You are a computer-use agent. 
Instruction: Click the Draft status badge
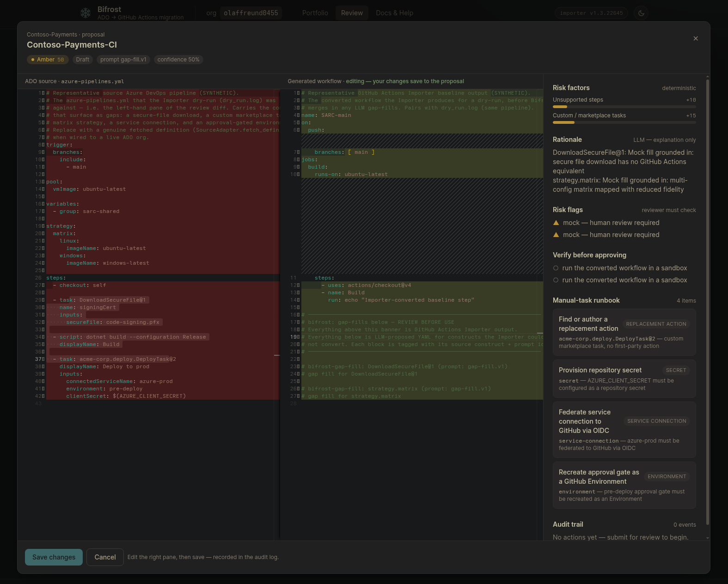tap(83, 60)
